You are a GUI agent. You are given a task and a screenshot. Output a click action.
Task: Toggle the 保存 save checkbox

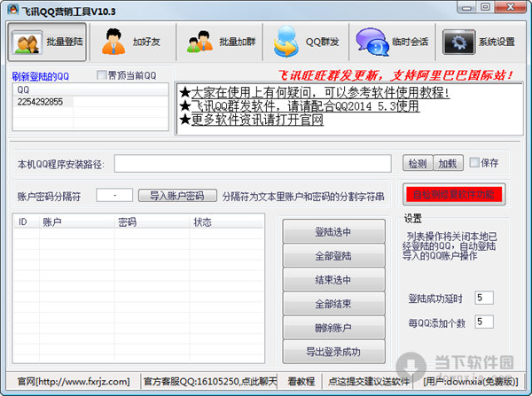pyautogui.click(x=475, y=163)
